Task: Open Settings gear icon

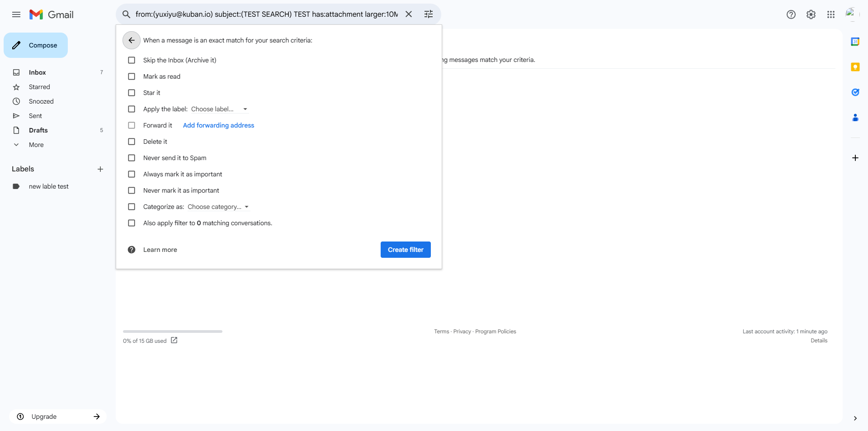Action: [811, 14]
